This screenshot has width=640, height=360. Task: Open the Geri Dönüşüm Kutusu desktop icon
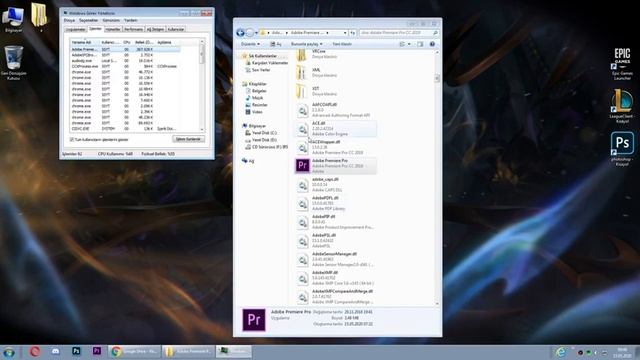click(13, 62)
